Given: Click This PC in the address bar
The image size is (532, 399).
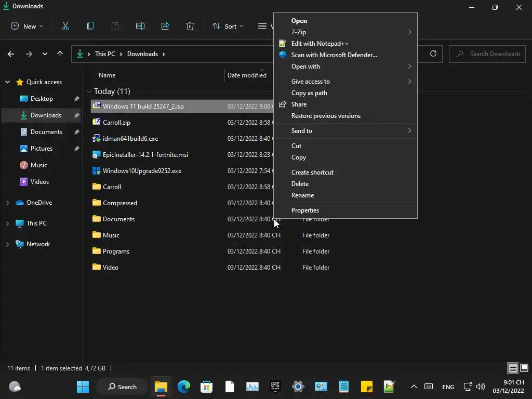Looking at the screenshot, I should click(105, 54).
